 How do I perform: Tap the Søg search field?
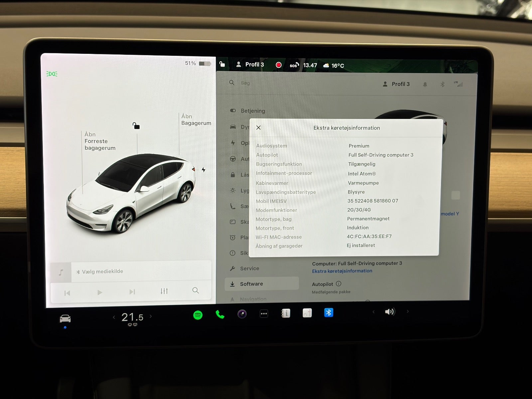245,83
